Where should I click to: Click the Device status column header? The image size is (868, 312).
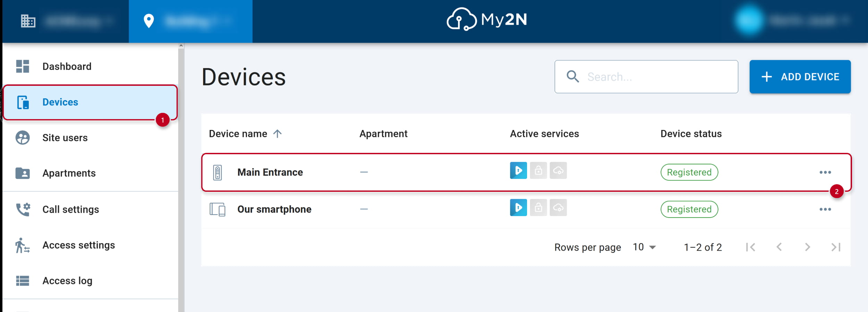pos(691,134)
